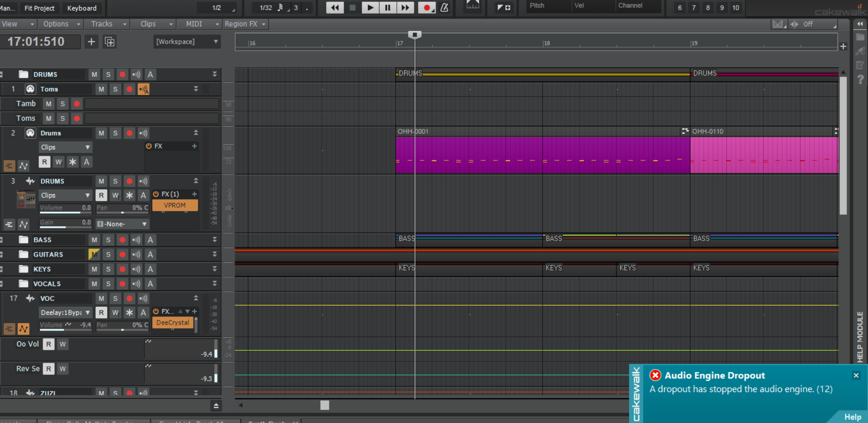Click the DRUMS folder icon
Screen dimensions: 868x423
click(x=23, y=75)
